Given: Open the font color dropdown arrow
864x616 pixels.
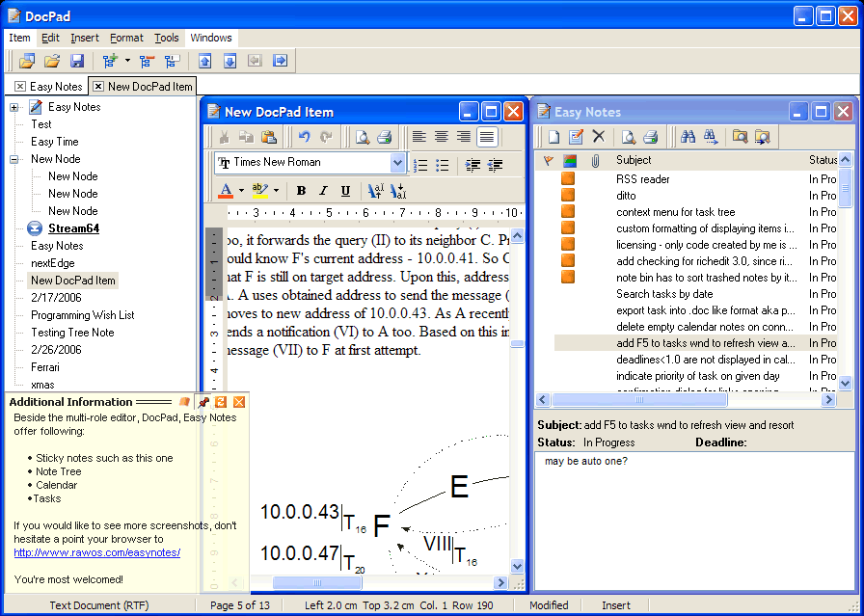Looking at the screenshot, I should (x=240, y=191).
